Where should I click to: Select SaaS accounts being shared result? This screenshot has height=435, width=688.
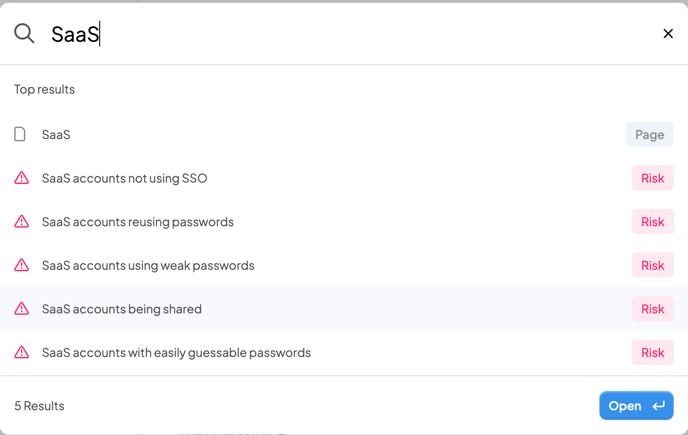[344, 309]
